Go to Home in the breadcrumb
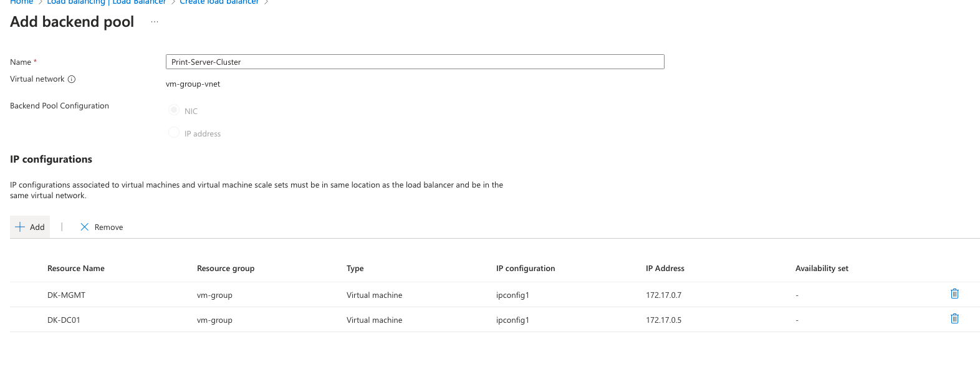Image resolution: width=980 pixels, height=382 pixels. pyautogui.click(x=22, y=2)
